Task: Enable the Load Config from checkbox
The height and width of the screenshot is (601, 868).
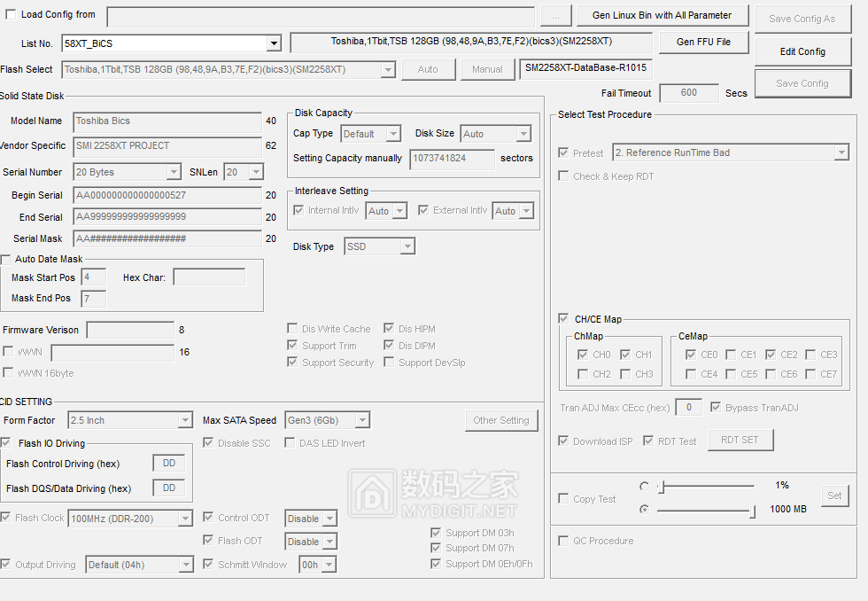Action: [11, 14]
